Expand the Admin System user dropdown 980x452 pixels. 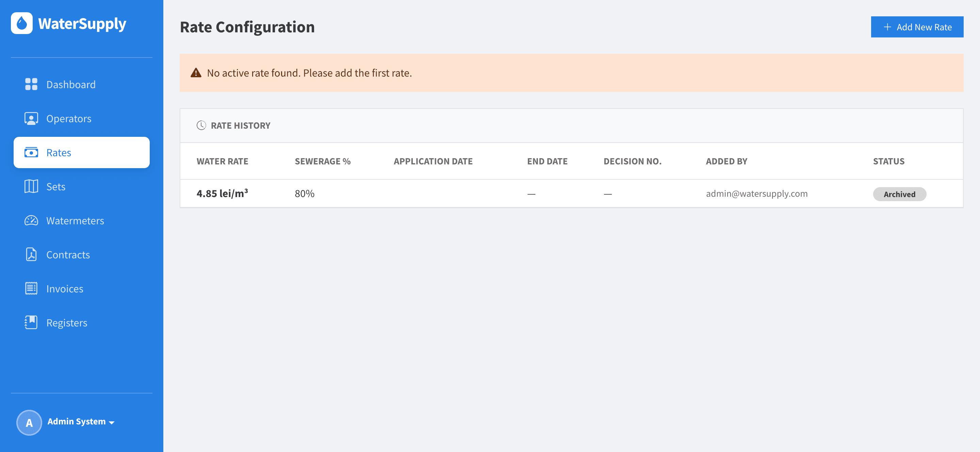coord(81,422)
